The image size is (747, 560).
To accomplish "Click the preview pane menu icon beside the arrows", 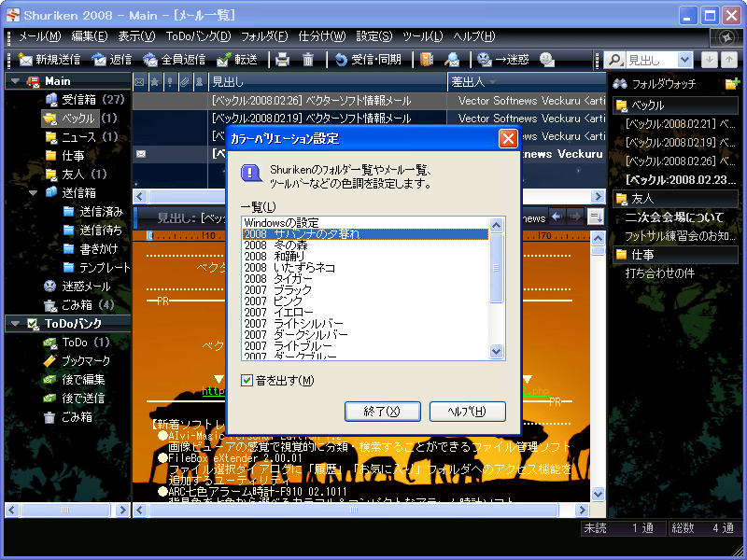I will [x=596, y=217].
